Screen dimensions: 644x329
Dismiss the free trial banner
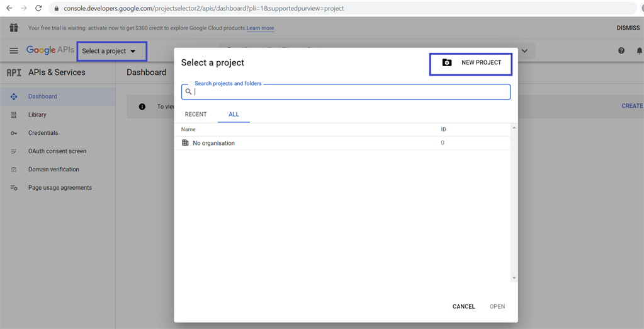click(628, 28)
